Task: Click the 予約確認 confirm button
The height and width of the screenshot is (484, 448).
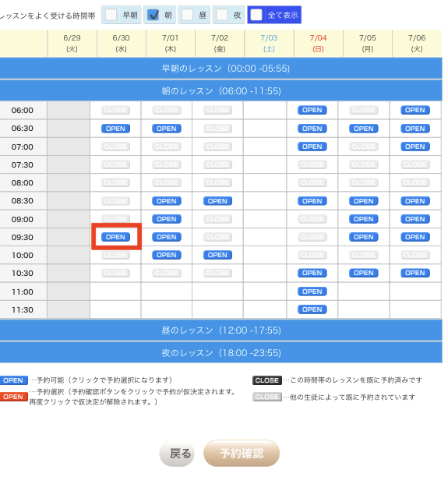Action: pyautogui.click(x=242, y=454)
